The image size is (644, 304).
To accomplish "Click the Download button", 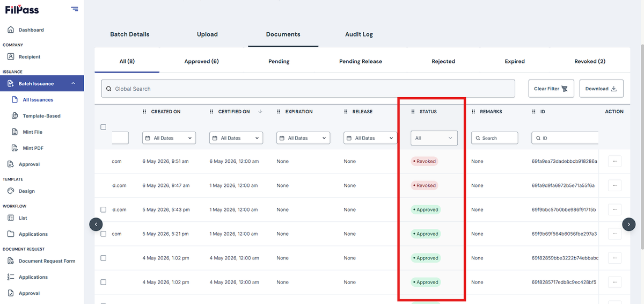I will tap(601, 89).
